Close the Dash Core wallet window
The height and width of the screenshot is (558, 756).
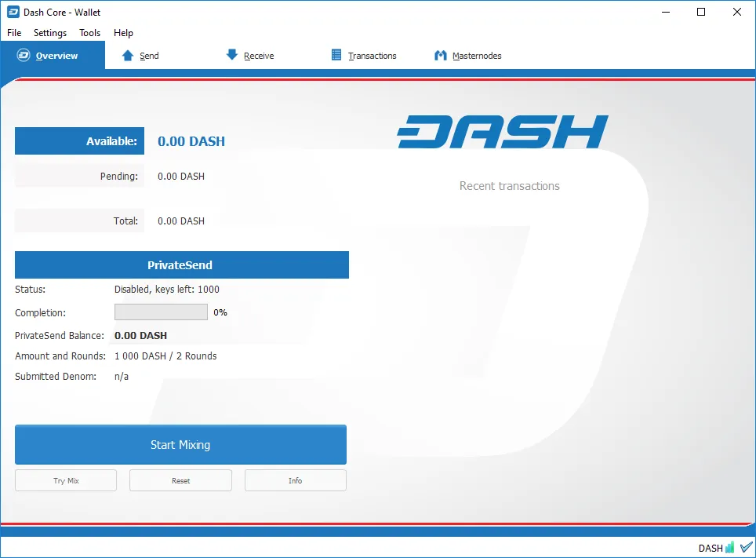pyautogui.click(x=736, y=12)
